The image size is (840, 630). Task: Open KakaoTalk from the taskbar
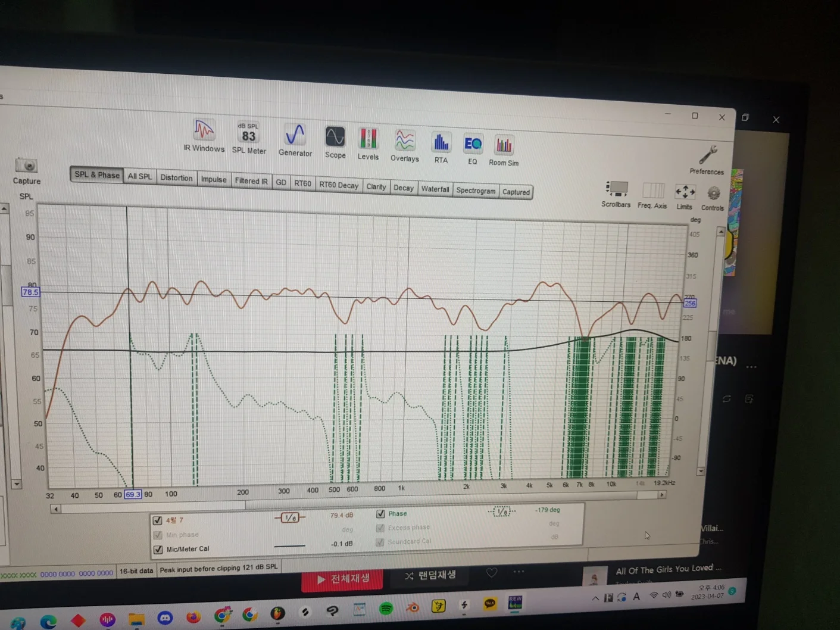[490, 604]
